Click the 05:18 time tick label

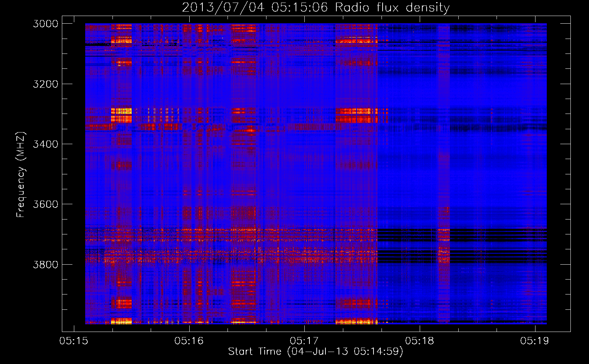420,341
